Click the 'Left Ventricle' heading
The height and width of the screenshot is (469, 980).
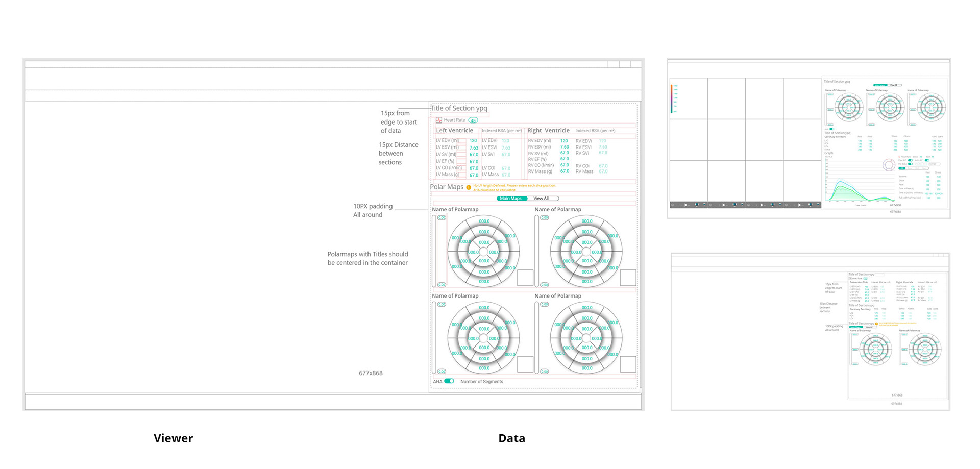point(454,131)
